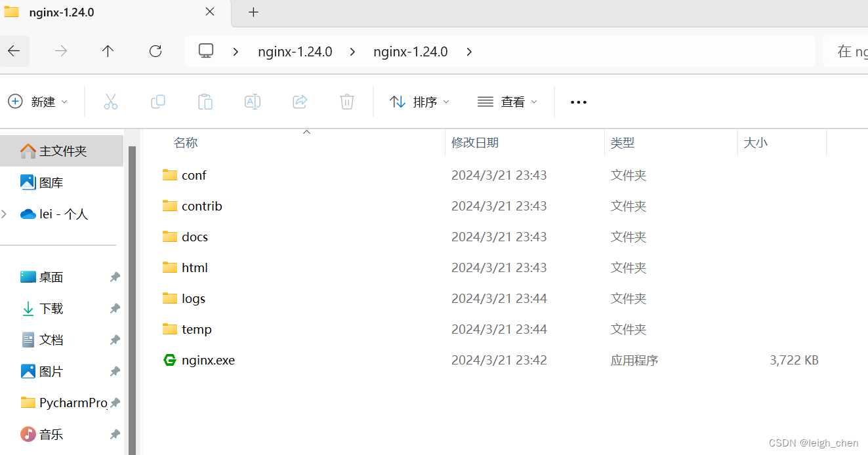This screenshot has width=868, height=455.
Task: Expand the lei - 个人 OneDrive tree node
Action: [x=5, y=214]
